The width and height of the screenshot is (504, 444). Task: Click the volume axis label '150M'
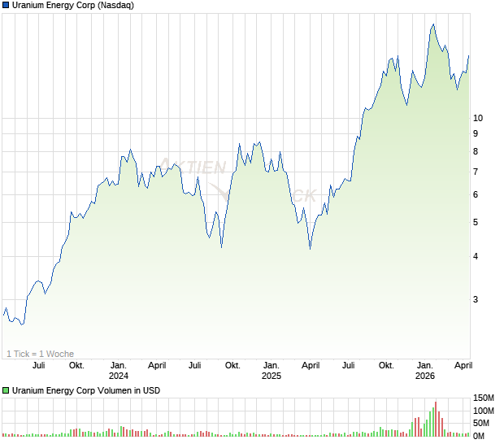pos(484,398)
